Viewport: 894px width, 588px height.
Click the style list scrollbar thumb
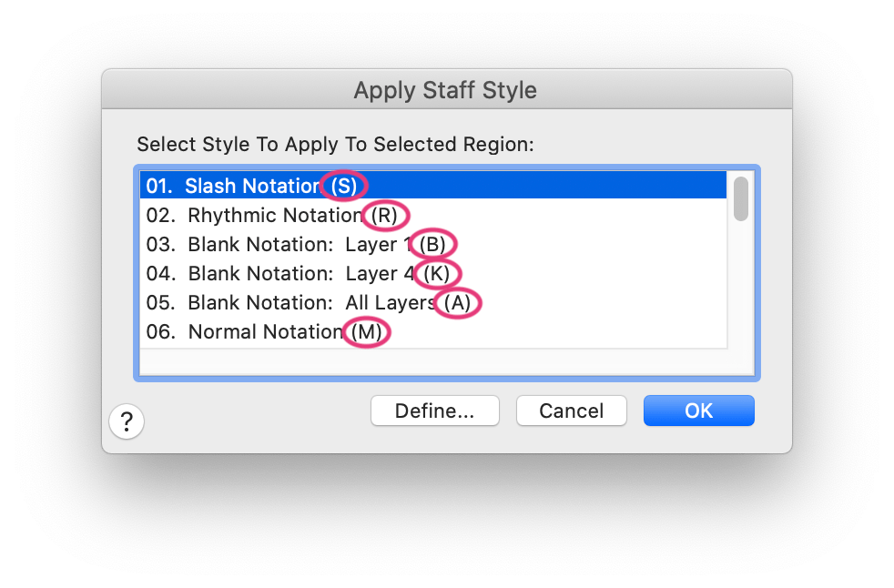[741, 198]
